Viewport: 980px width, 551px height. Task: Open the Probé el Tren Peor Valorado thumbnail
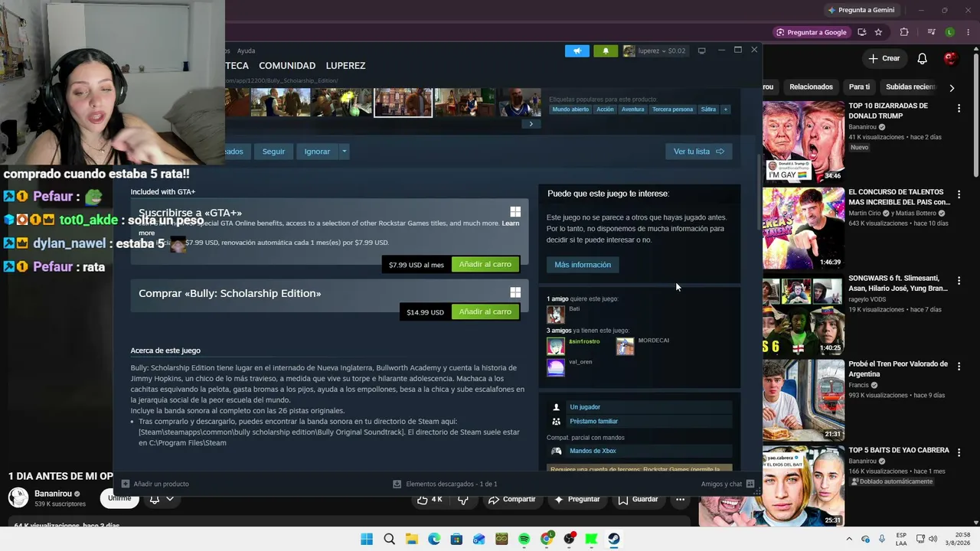click(x=803, y=399)
